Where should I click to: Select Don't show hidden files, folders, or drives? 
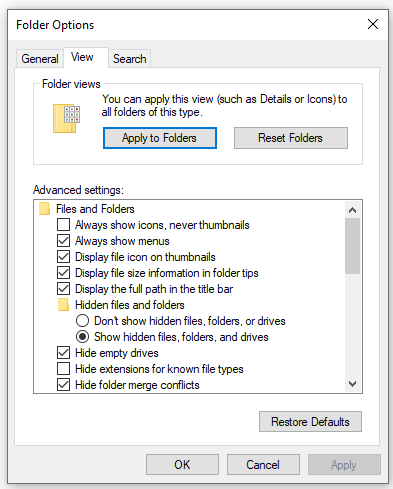coord(82,321)
